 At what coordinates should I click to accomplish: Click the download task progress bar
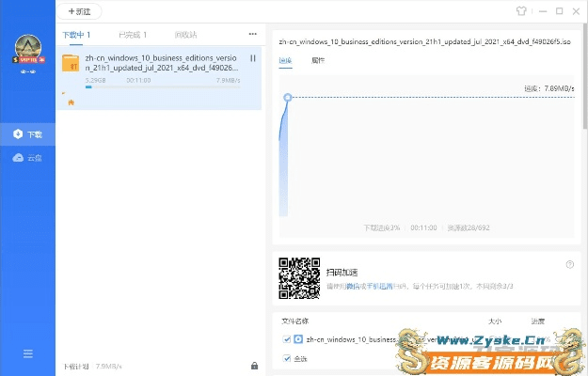(163, 86)
